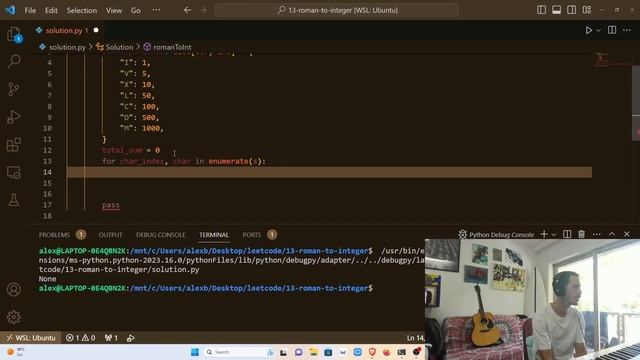The height and width of the screenshot is (360, 640).
Task: Click the debug launch status bar icon
Action: tap(131, 338)
